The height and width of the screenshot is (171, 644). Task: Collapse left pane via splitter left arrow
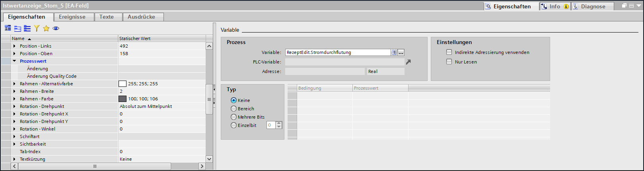[x=214, y=90]
